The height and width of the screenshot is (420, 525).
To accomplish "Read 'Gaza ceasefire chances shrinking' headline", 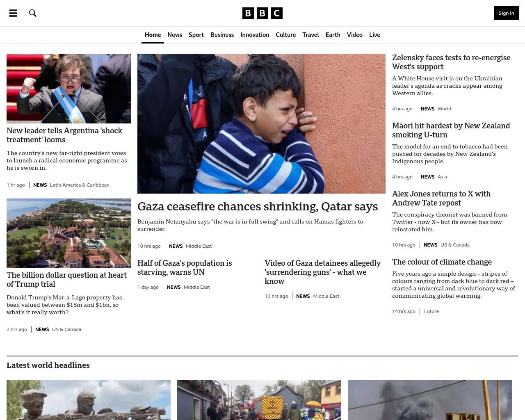I will click(258, 206).
